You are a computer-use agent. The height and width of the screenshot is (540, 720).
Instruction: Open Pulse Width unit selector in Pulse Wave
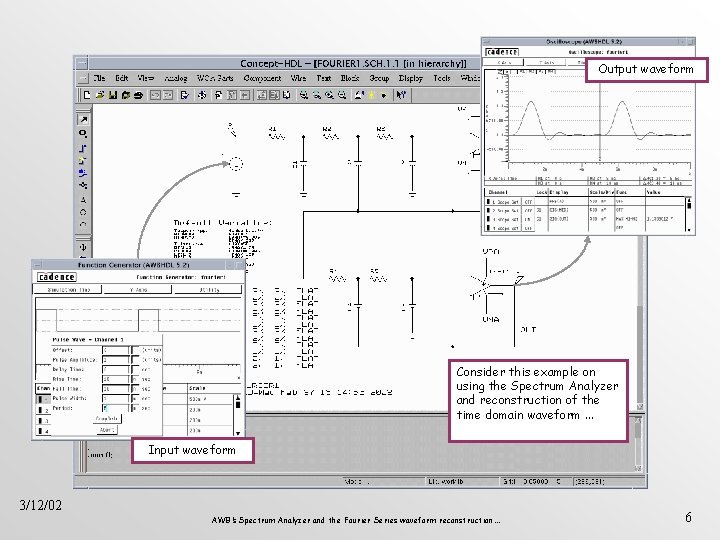coord(135,399)
